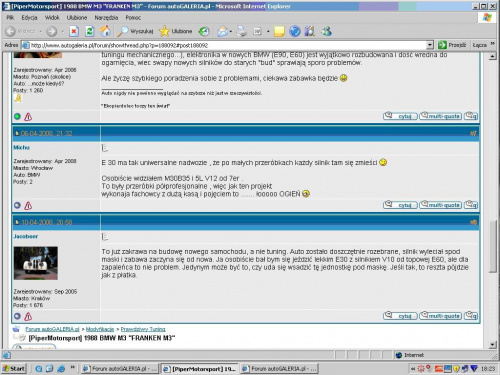Viewport: 500px width, 375px height.
Task: Click Jacobser's avatar thumbnail
Action: [36, 263]
